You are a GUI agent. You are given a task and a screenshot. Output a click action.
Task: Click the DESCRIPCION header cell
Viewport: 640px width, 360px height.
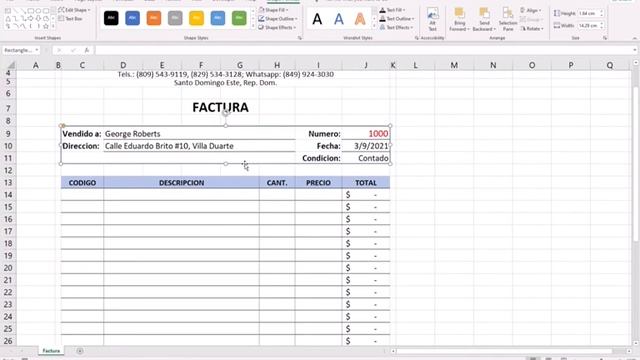(181, 182)
